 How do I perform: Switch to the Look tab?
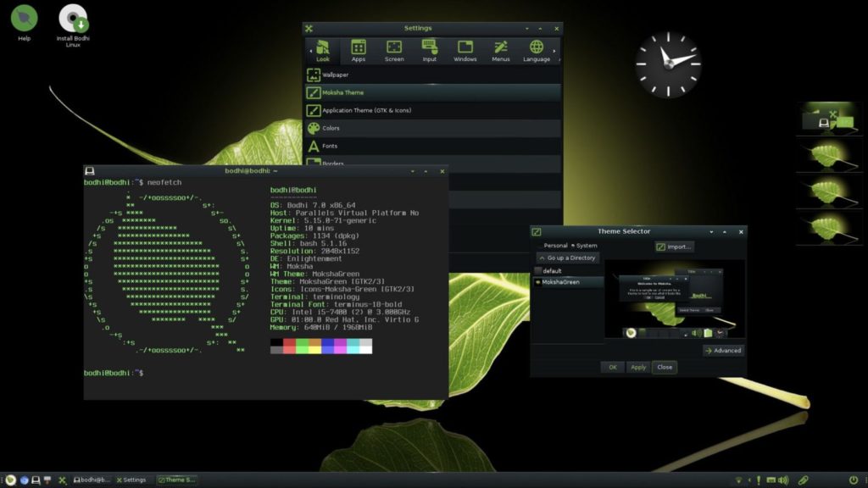point(322,49)
